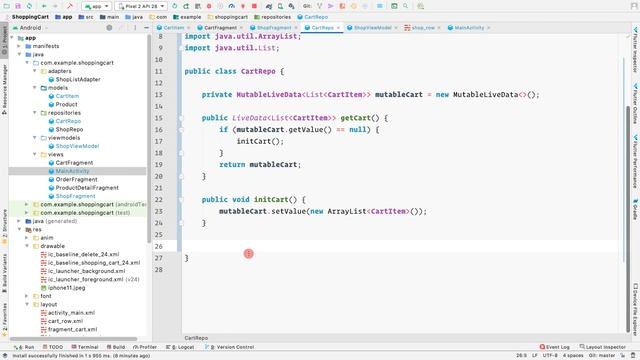Select iphone11.jpeg in drawable folder
Image resolution: width=640 pixels, height=360 pixels.
(66, 288)
